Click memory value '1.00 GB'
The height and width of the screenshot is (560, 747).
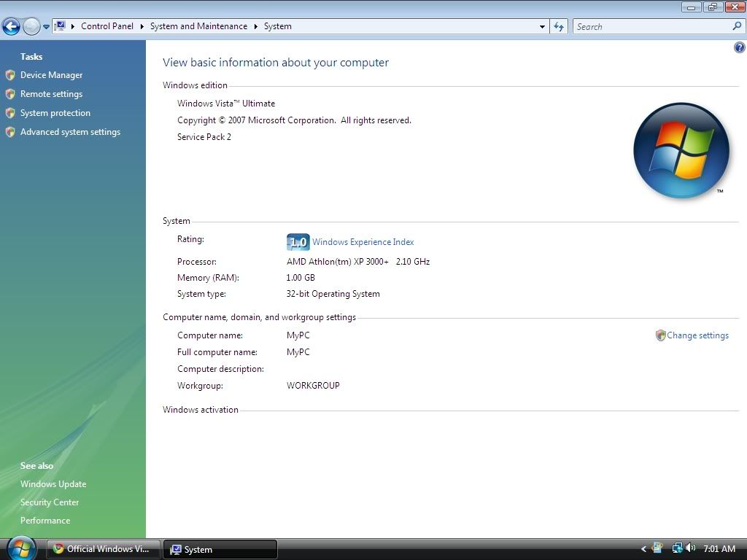pyautogui.click(x=301, y=278)
